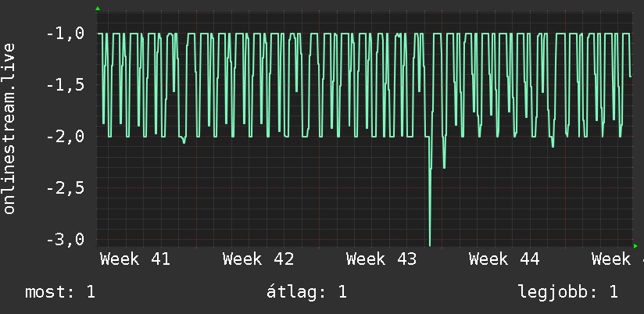The width and height of the screenshot is (644, 314).
Task: Click the Week 43 axis label
Action: 381,259
